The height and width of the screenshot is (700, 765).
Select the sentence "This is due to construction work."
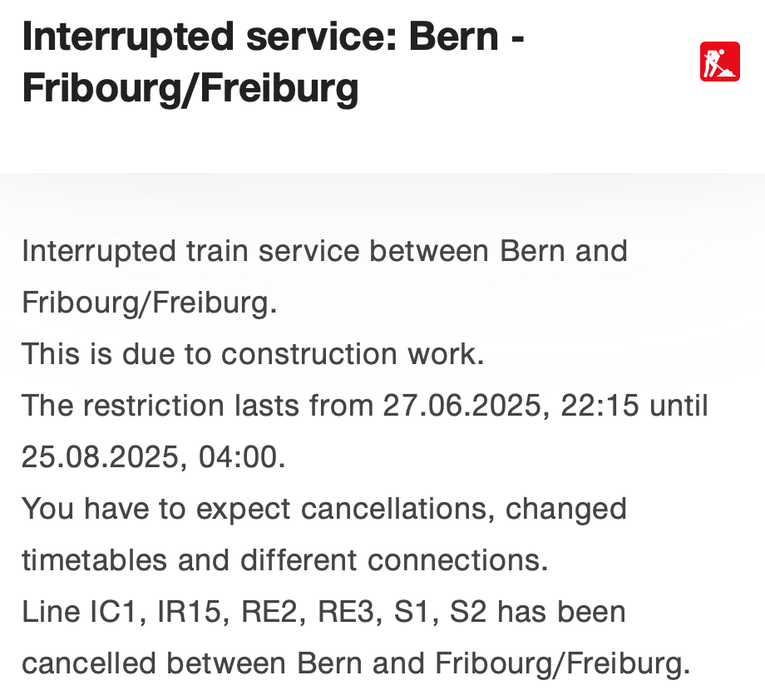253,354
